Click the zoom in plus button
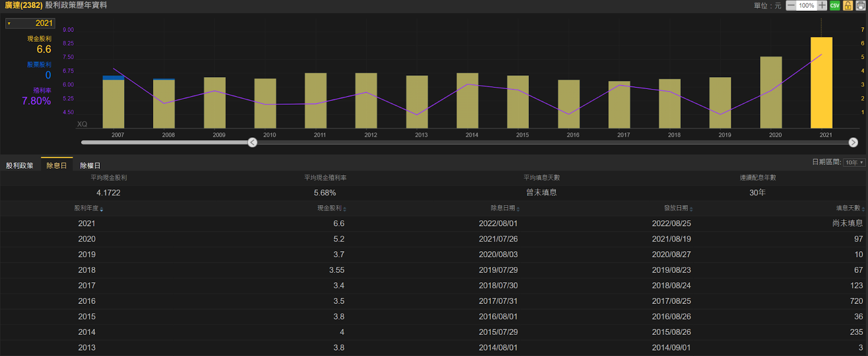Screen dimensions: 868x356 (822, 5)
